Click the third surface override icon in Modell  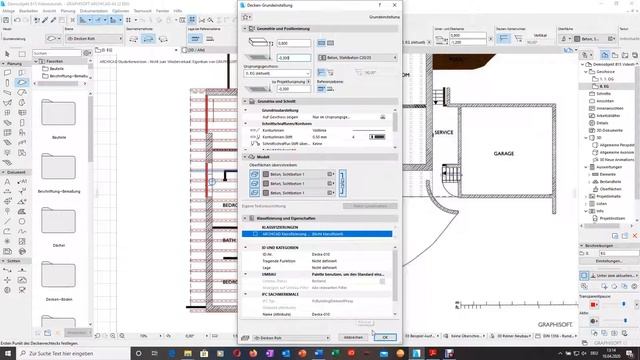pyautogui.click(x=254, y=193)
